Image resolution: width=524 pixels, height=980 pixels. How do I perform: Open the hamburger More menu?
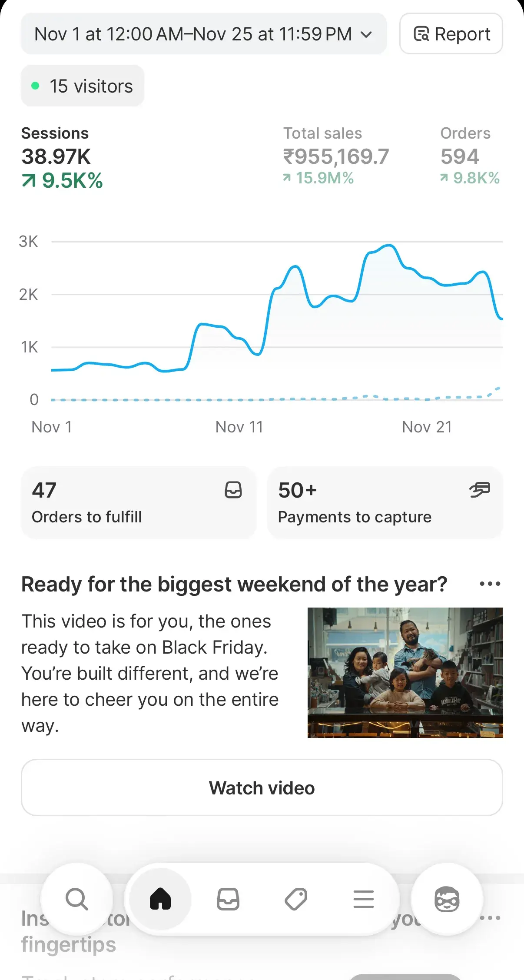(364, 899)
